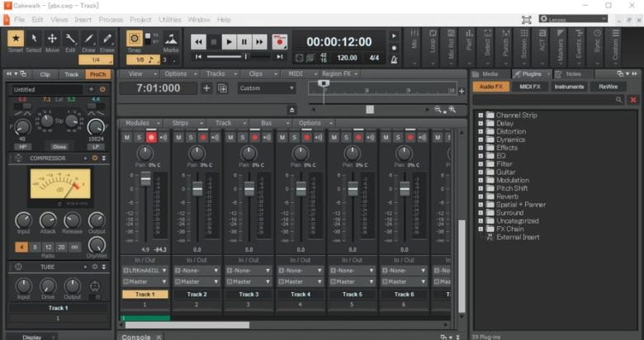Click the tempo value 120.00

347,58
